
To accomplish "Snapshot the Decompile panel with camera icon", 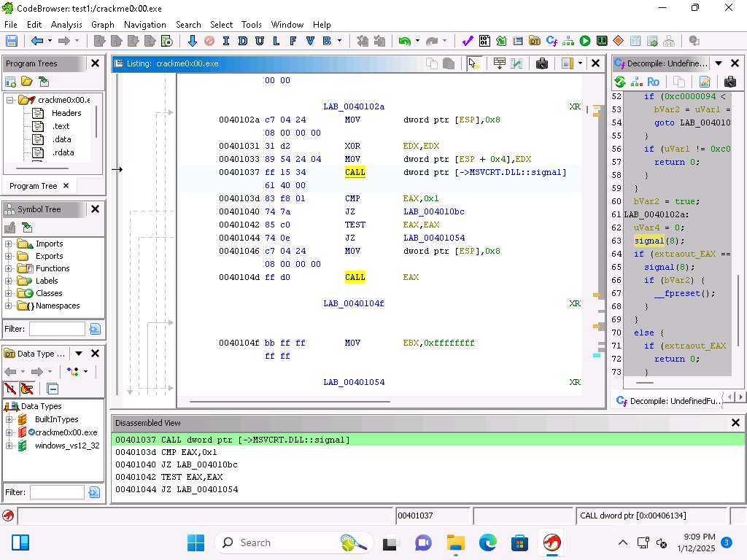I will [x=730, y=82].
